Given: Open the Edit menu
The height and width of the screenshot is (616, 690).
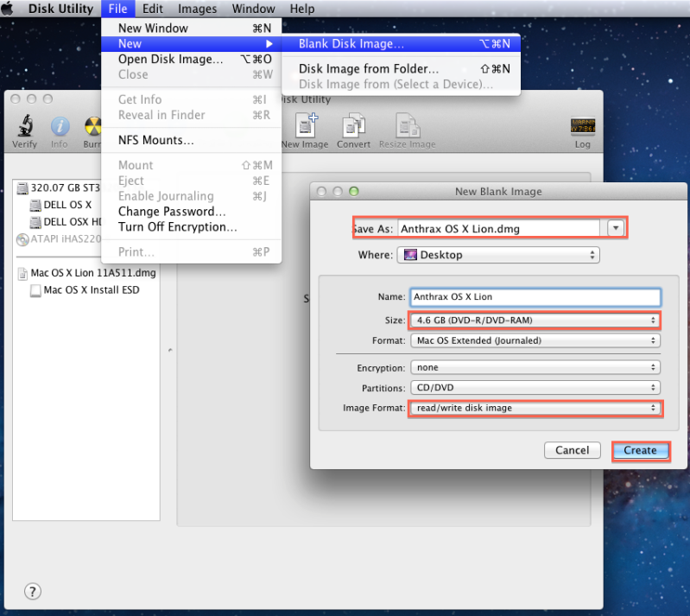Looking at the screenshot, I should tap(152, 9).
